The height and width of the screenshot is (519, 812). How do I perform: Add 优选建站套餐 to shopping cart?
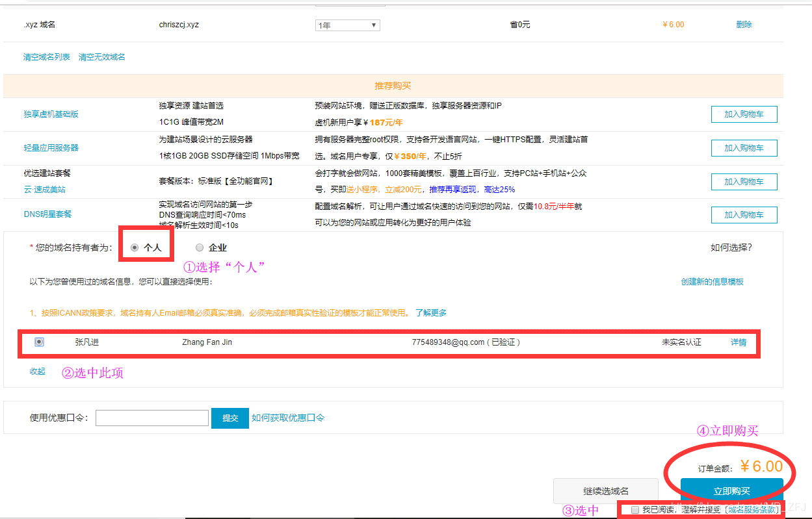tap(744, 181)
